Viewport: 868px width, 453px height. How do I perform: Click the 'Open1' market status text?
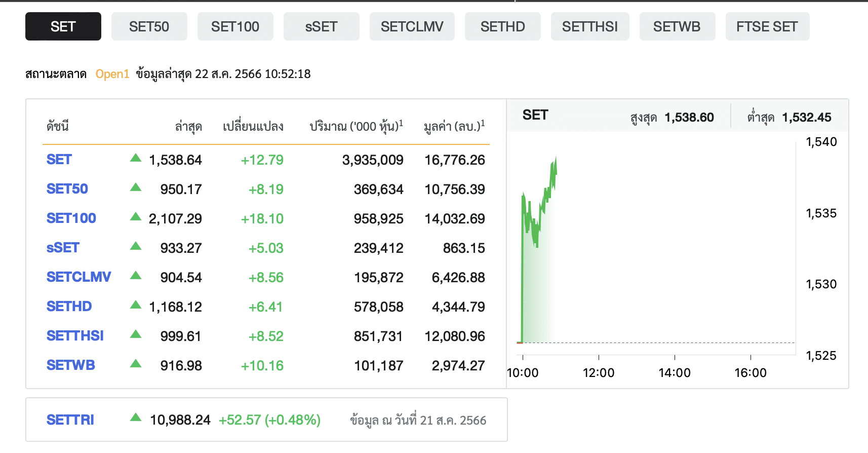coord(112,74)
